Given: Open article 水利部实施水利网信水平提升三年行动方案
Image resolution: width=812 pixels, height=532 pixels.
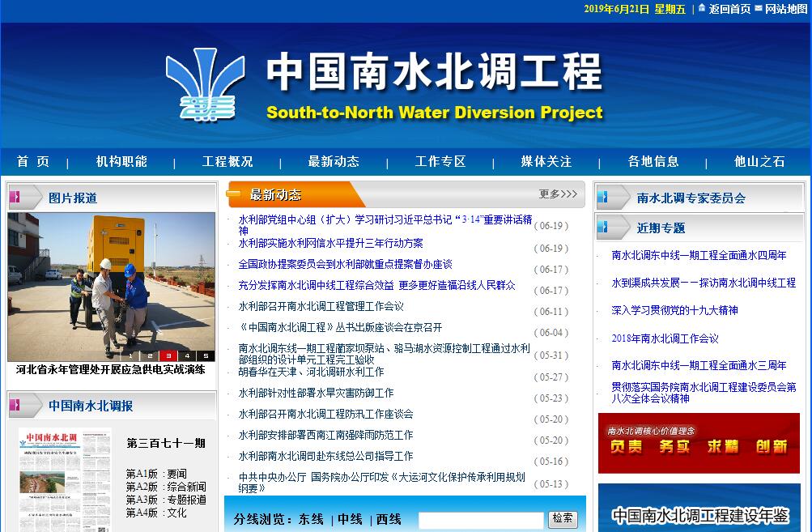Looking at the screenshot, I should click(330, 244).
